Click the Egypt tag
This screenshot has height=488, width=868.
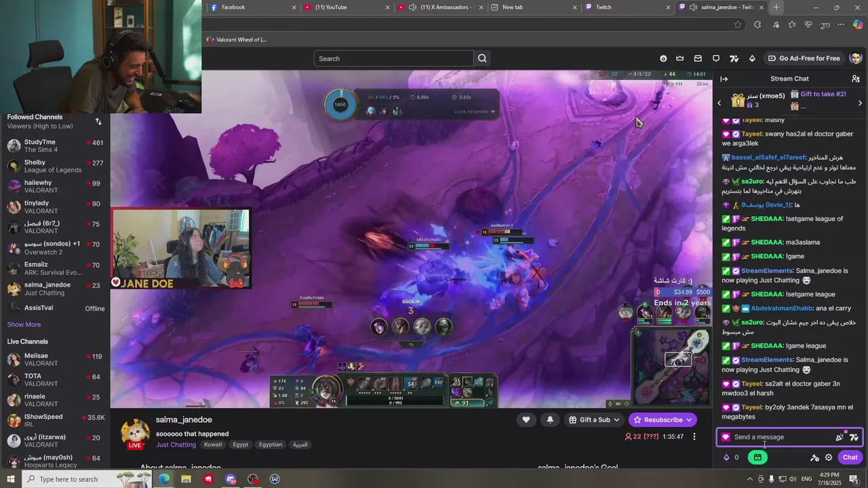pyautogui.click(x=240, y=445)
